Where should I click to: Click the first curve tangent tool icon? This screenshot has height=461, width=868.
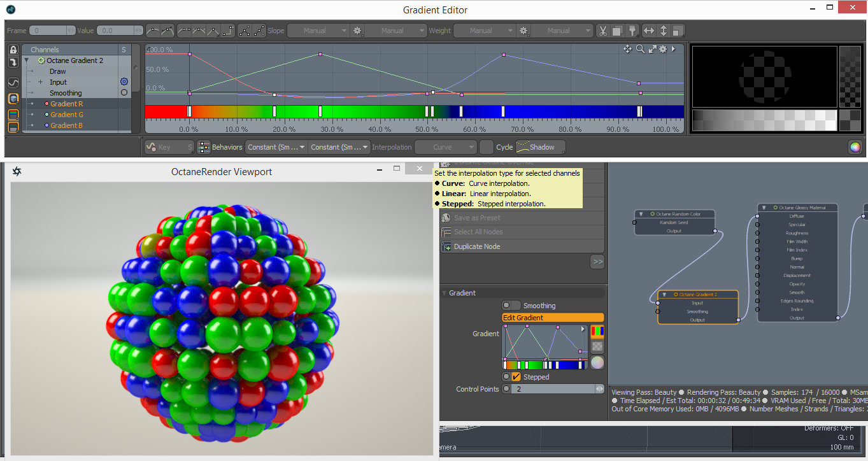pyautogui.click(x=153, y=31)
